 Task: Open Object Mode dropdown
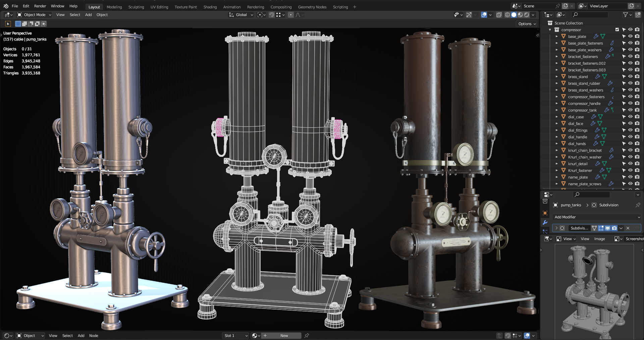(34, 15)
